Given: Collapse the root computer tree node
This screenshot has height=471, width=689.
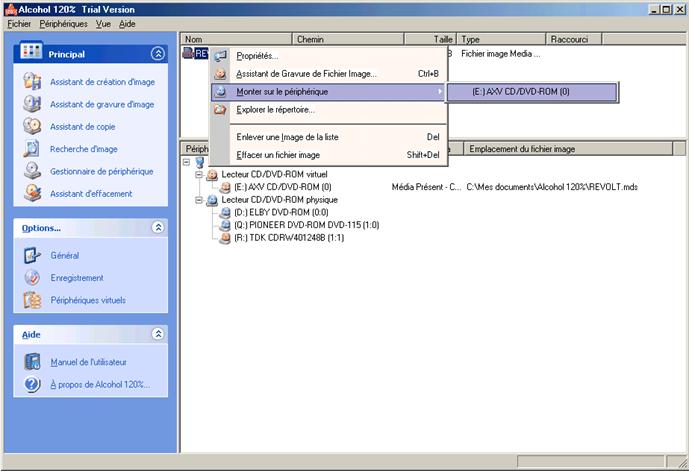Looking at the screenshot, I should [186, 162].
